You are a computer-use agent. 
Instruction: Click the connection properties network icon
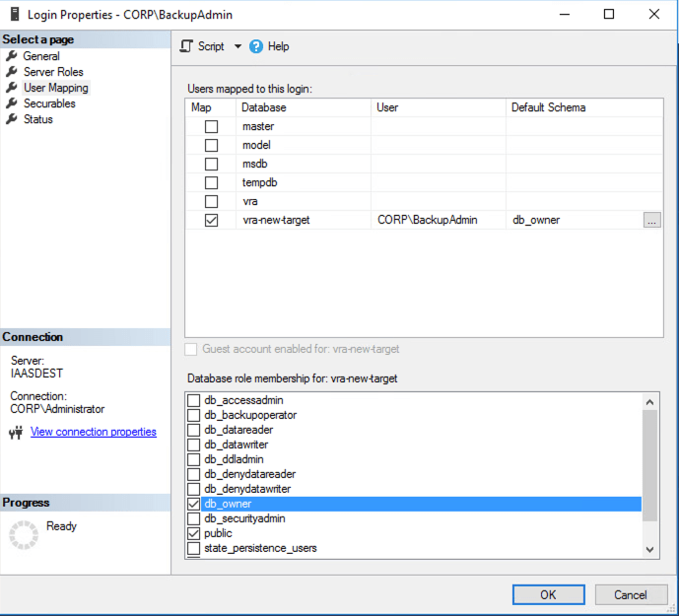coord(16,432)
